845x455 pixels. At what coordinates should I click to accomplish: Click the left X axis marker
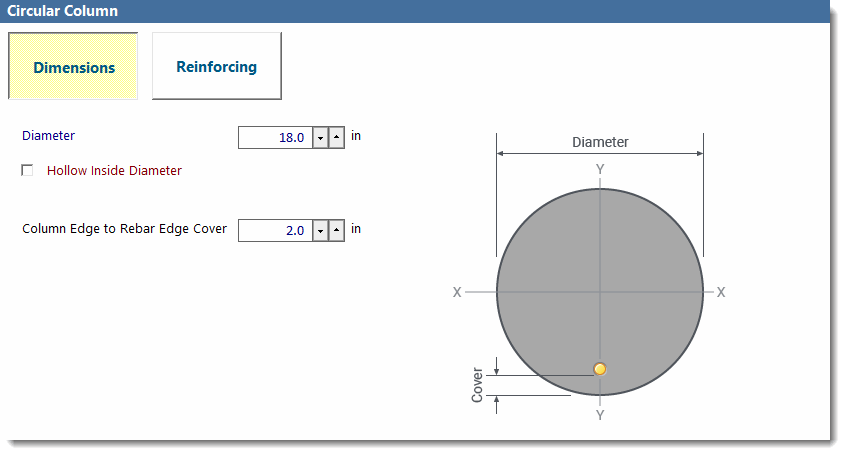457,292
